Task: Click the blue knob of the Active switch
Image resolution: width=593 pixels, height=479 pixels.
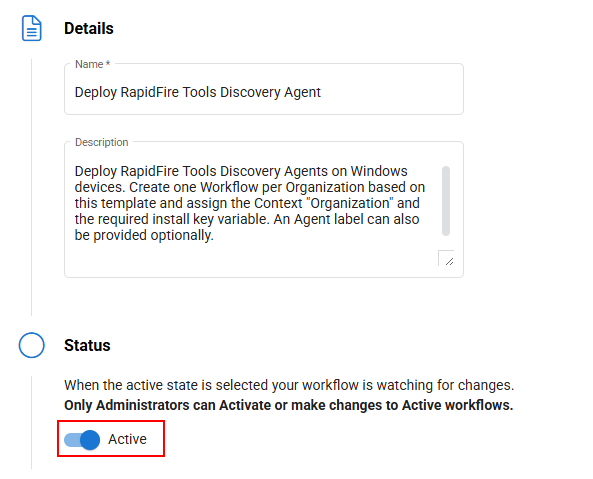Action: click(x=90, y=440)
